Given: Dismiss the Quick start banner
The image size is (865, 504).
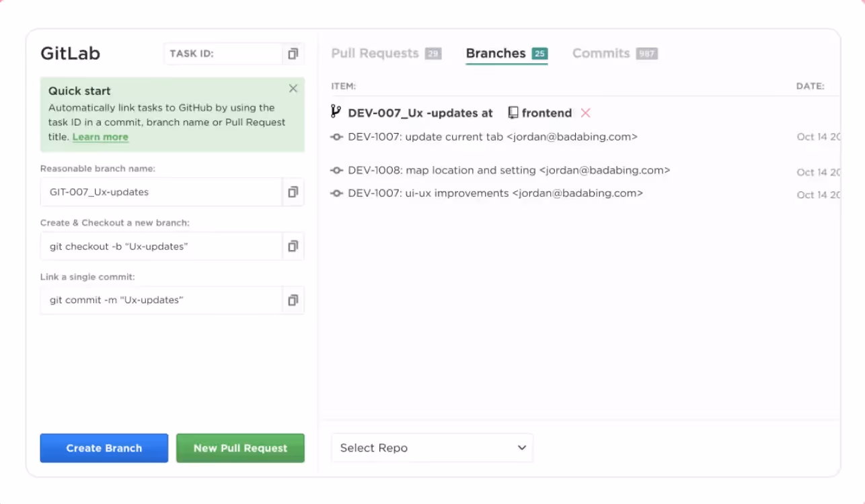Looking at the screenshot, I should click(x=293, y=89).
